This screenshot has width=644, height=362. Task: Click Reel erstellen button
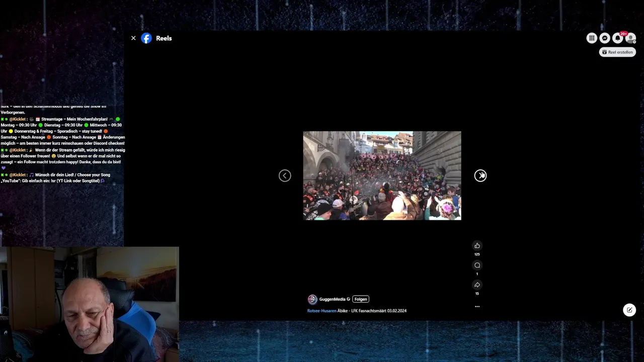pyautogui.click(x=617, y=52)
